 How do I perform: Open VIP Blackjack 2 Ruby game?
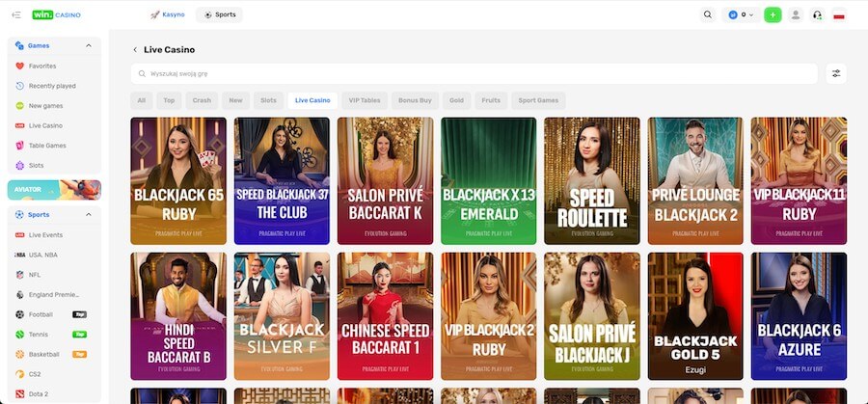489,316
